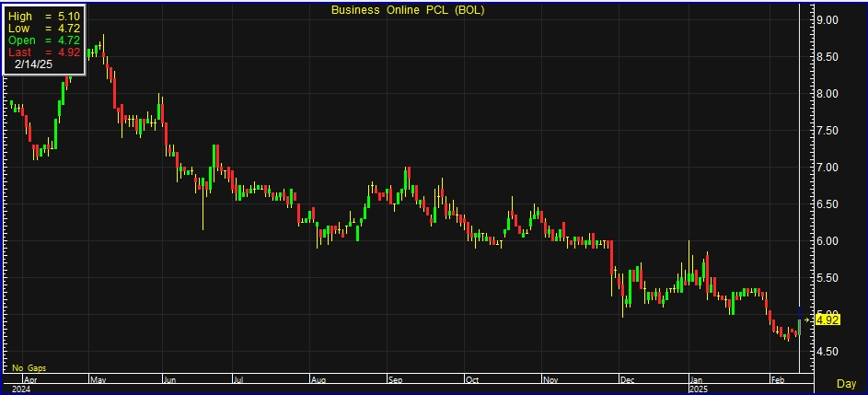Click the 8.50 price axis label

point(827,57)
